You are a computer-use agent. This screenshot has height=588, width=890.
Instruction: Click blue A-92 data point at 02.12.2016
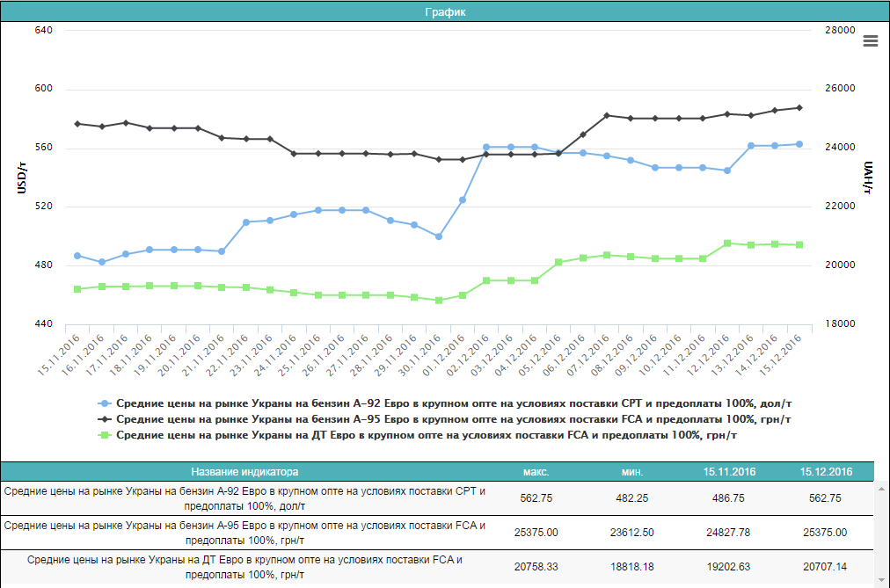pos(486,147)
